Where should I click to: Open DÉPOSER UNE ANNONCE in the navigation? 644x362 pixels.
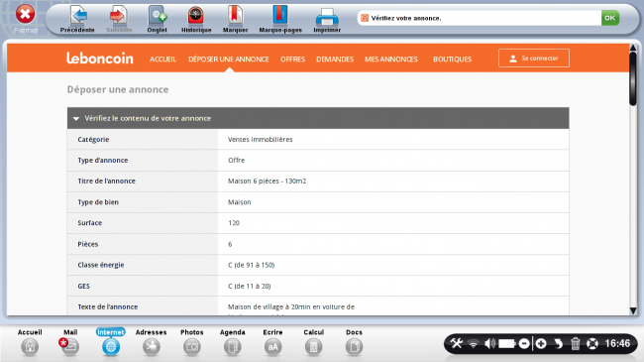(x=228, y=60)
